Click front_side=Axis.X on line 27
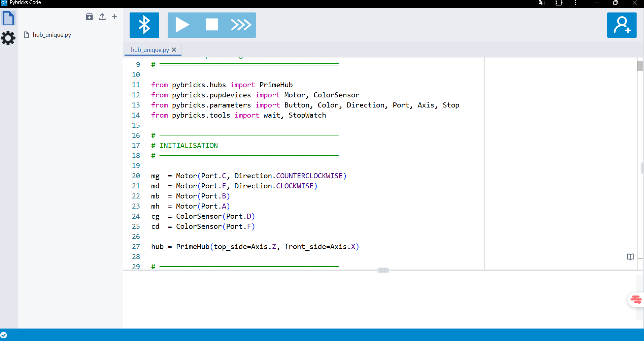This screenshot has width=644, height=341. 320,247
